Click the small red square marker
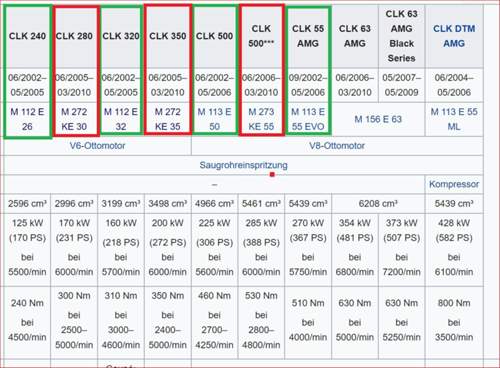The height and width of the screenshot is (368, 500). tap(272, 174)
